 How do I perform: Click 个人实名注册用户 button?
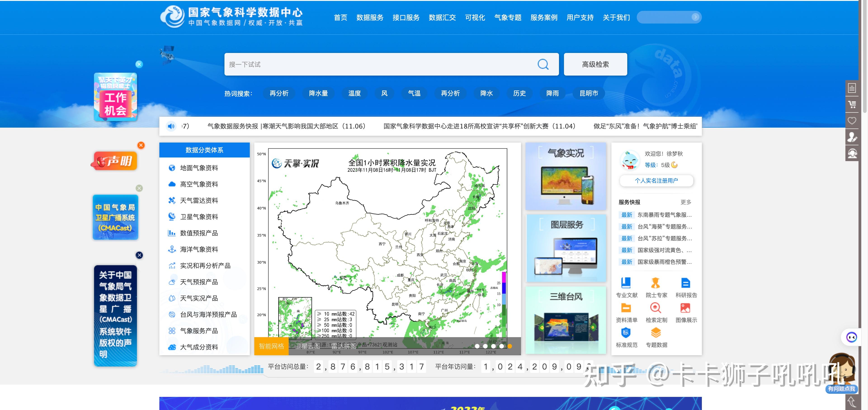[656, 180]
